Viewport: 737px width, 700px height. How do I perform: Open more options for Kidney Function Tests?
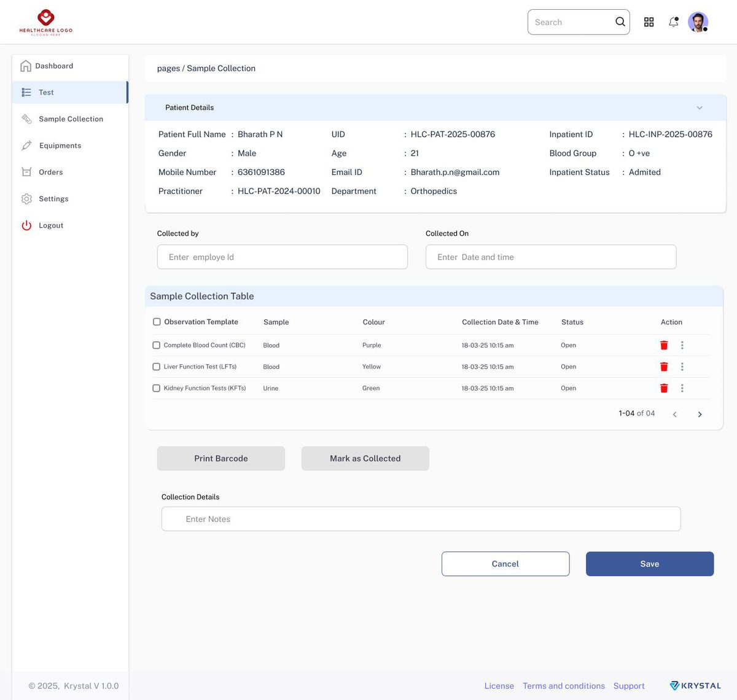tap(682, 388)
